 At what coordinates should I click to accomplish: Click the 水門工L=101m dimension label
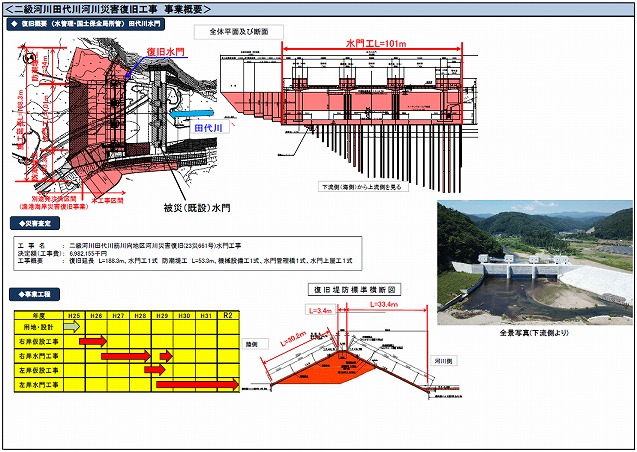[376, 43]
